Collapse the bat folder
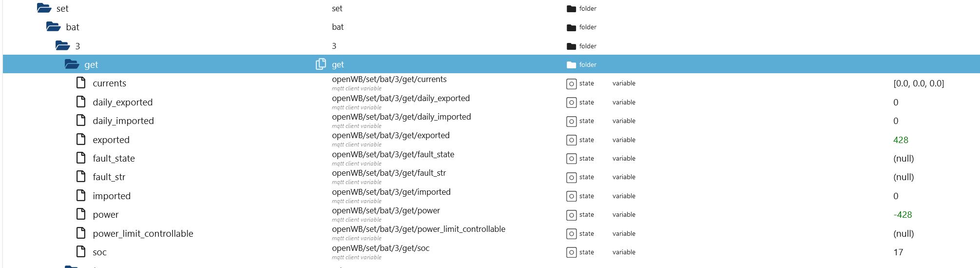This screenshot has height=268, width=980. click(x=54, y=26)
